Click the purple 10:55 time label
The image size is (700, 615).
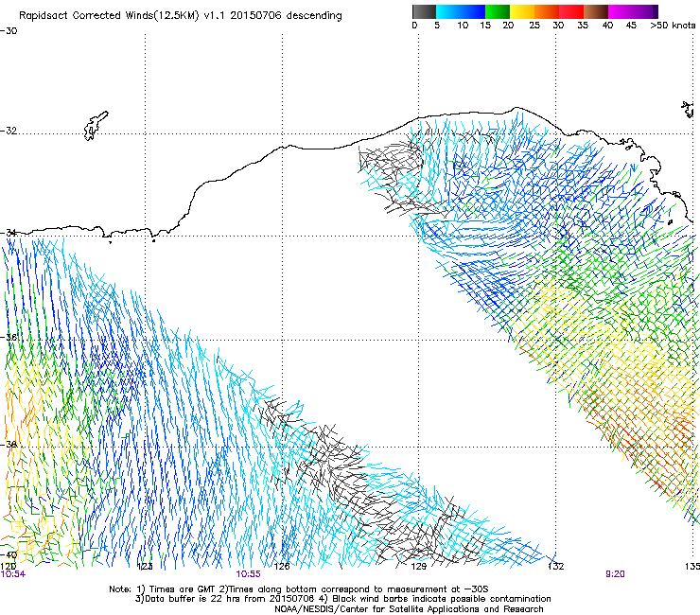[x=248, y=574]
